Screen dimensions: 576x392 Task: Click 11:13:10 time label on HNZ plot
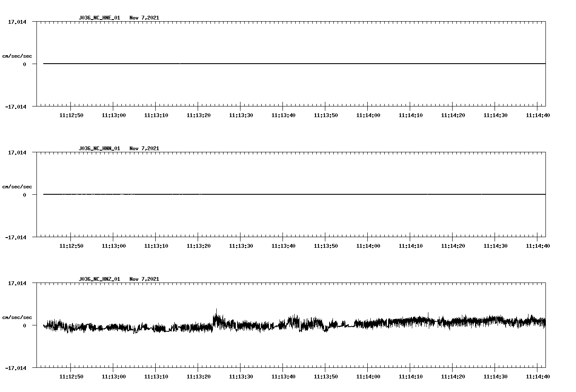click(156, 377)
